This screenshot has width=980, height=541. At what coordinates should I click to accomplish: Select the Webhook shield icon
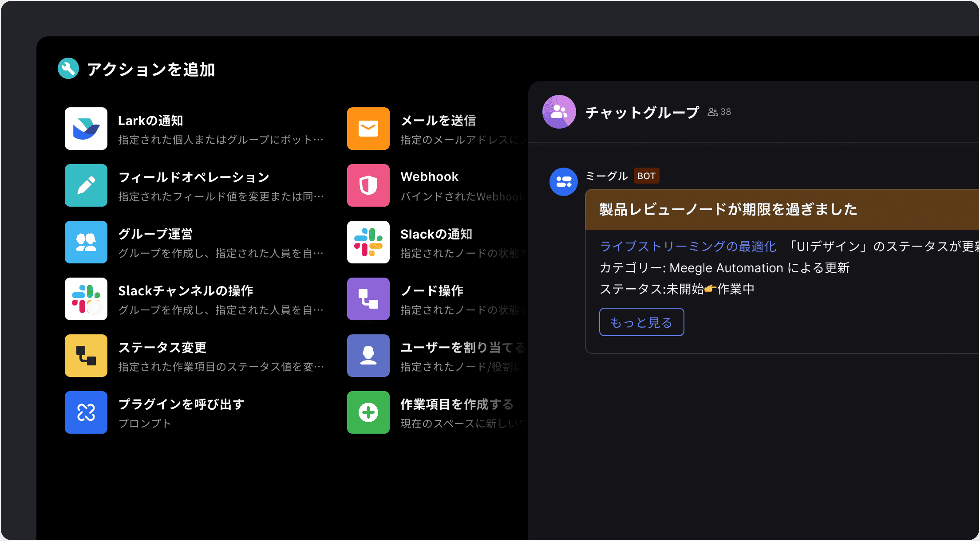[368, 185]
